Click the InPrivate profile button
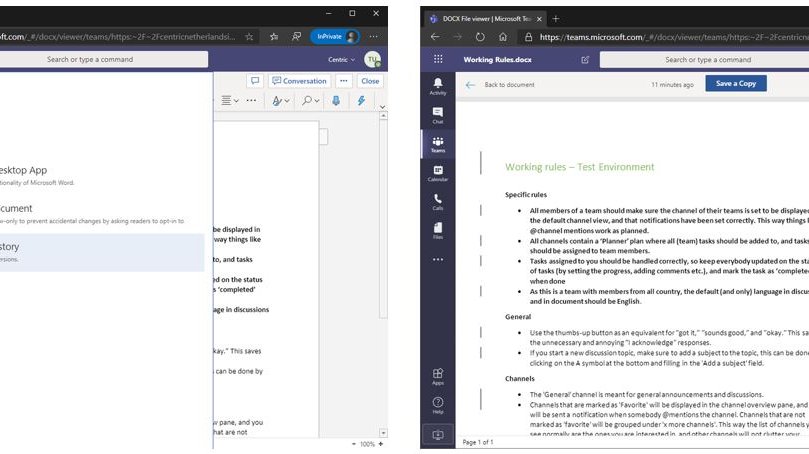The width and height of the screenshot is (809, 454). tap(335, 37)
